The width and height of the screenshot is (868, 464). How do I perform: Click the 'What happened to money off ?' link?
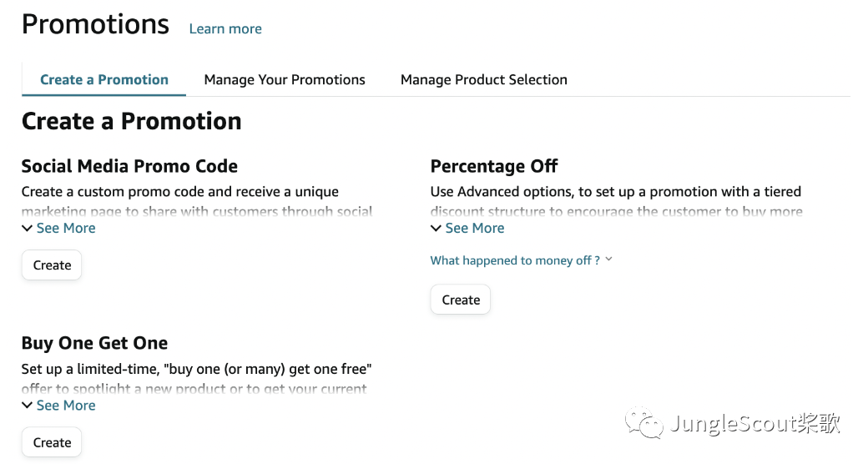515,260
